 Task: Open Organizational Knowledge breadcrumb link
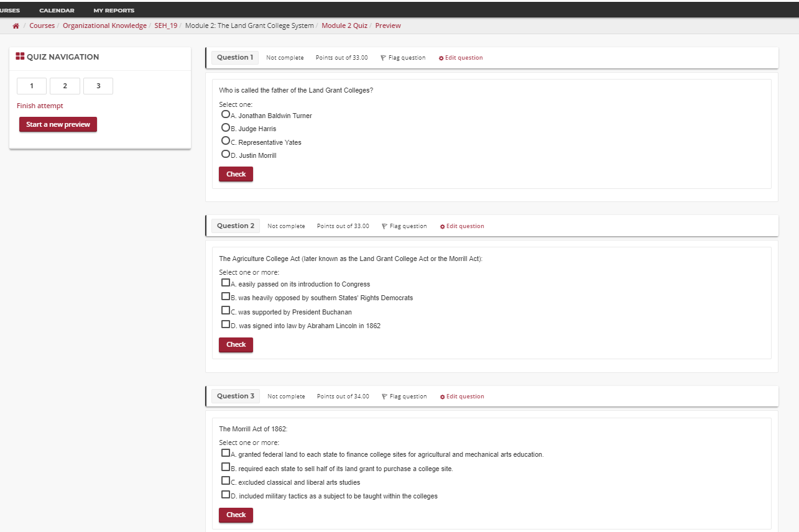[x=104, y=26]
